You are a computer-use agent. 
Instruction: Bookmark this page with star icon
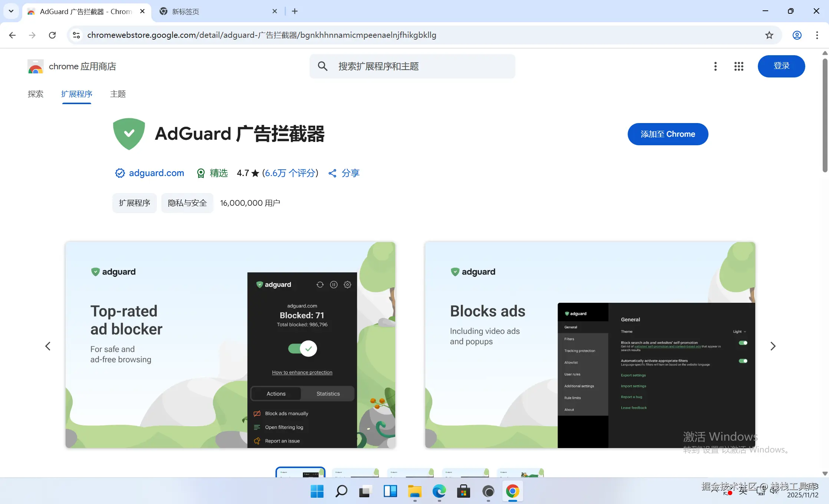pyautogui.click(x=769, y=35)
